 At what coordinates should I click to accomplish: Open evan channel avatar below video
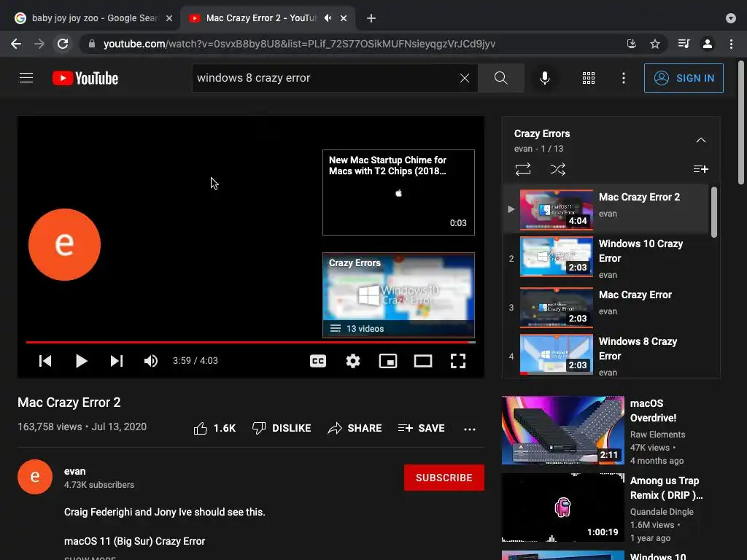pos(35,477)
